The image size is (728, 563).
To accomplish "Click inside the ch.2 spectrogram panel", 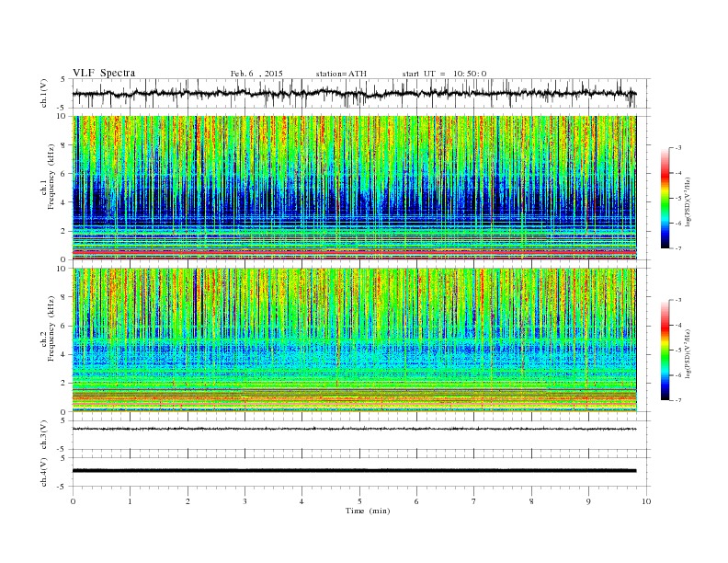I will 354,340.
